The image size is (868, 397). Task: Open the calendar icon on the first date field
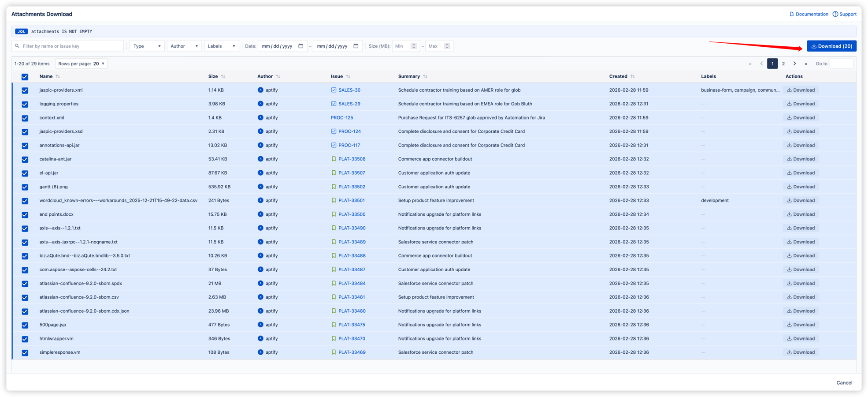point(301,46)
